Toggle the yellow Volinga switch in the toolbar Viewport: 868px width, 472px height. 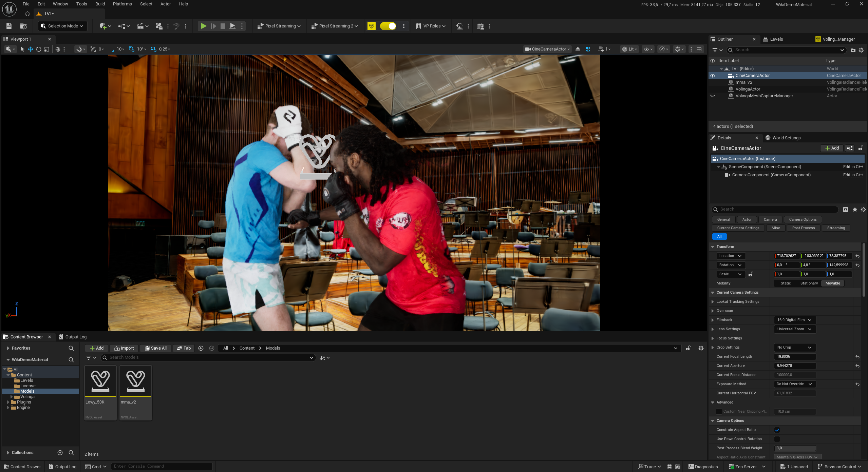[x=388, y=26]
